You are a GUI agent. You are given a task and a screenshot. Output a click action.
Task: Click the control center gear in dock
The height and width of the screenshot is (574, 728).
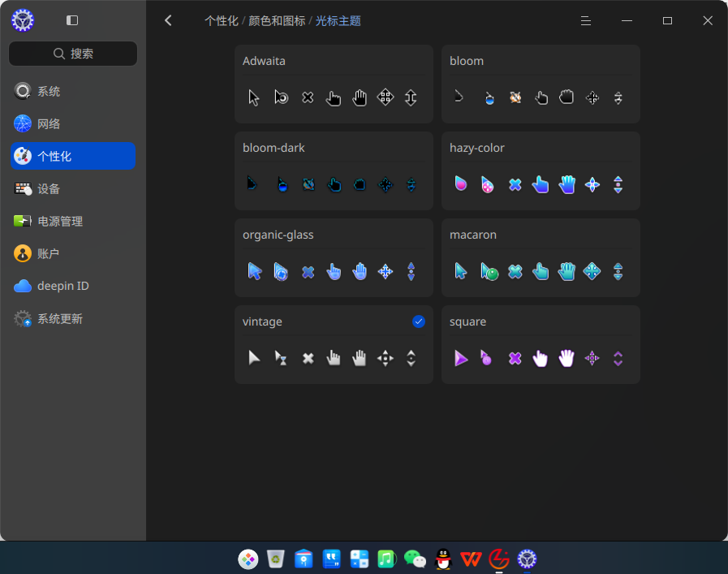point(527,559)
